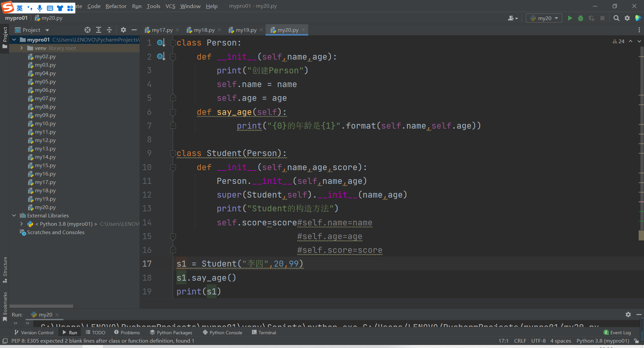Viewport: 644px width, 348px height.
Task: Expand the venv library root folder
Action: click(21, 48)
